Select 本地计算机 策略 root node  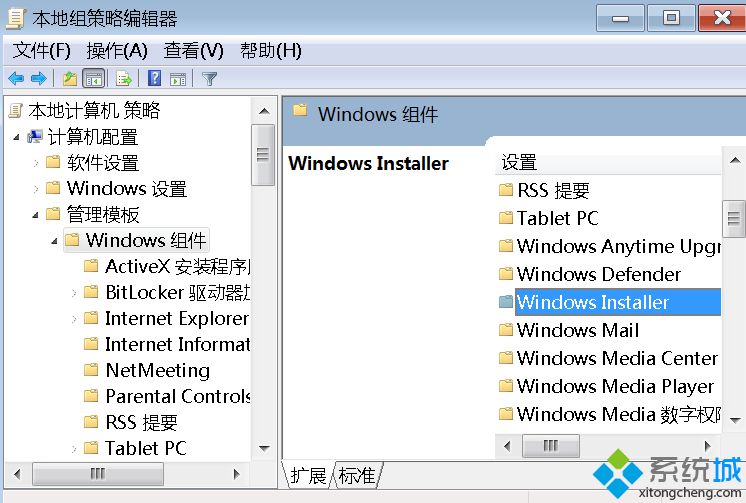94,110
